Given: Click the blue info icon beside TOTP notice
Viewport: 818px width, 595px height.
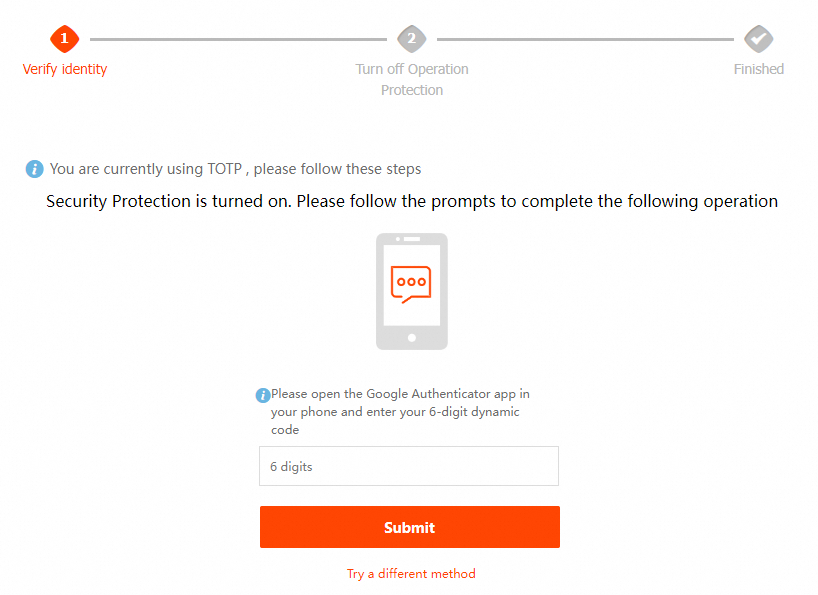Looking at the screenshot, I should tap(35, 169).
